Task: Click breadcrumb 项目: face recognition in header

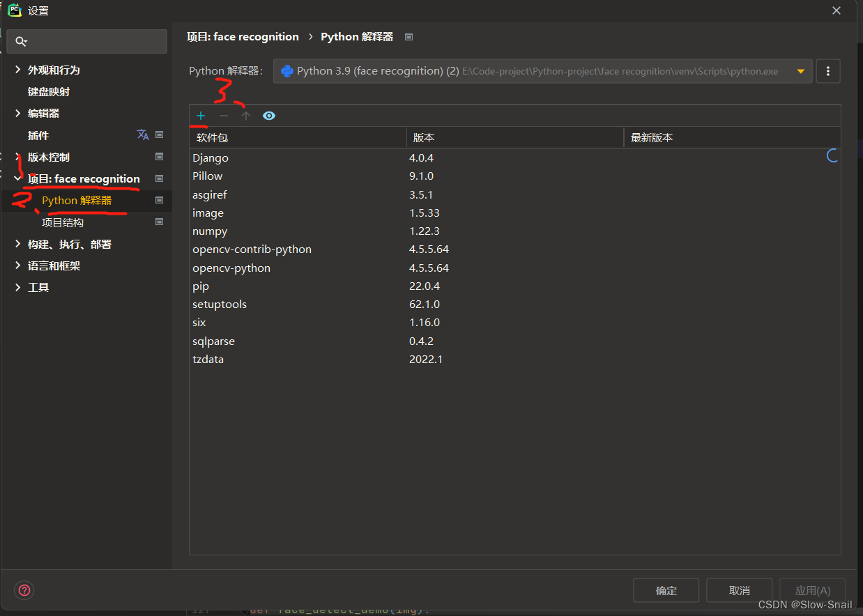Action: (243, 37)
